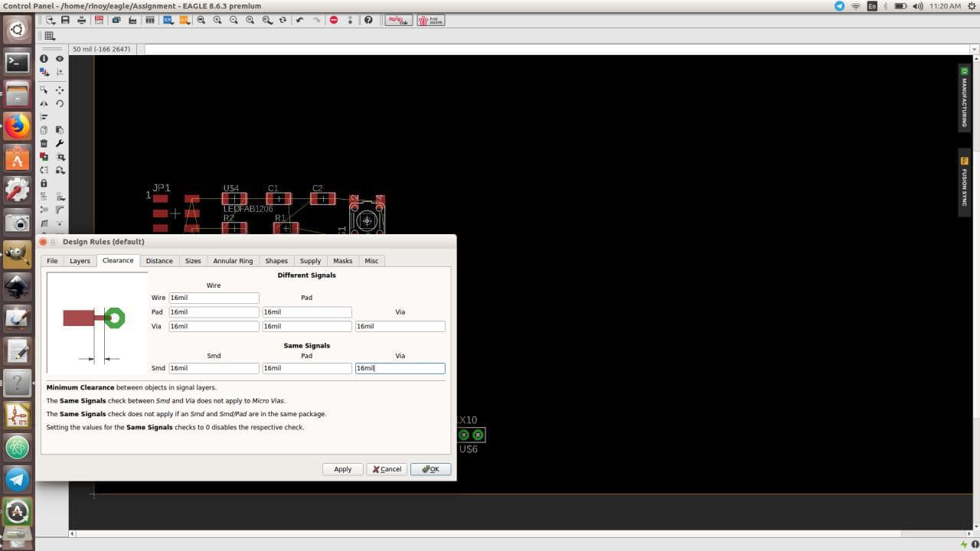Click the red Stop command icon

tap(334, 20)
